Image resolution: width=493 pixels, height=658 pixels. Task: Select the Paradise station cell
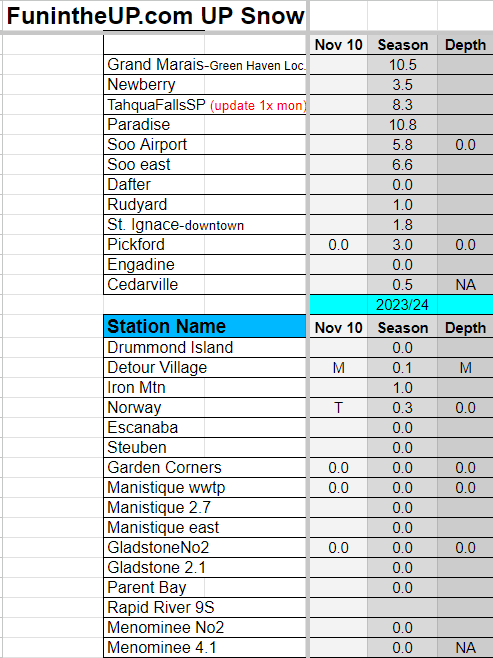tap(205, 125)
